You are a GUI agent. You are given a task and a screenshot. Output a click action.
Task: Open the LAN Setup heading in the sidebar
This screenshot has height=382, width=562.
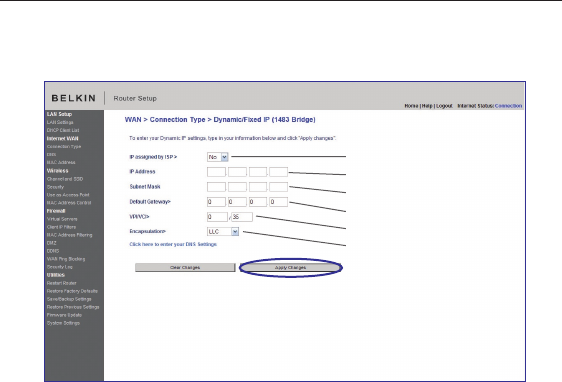coord(59,114)
